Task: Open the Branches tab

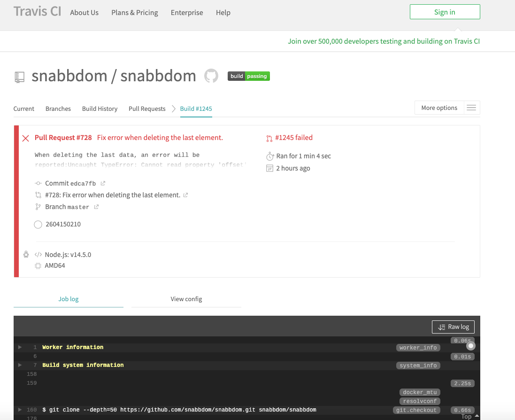Action: click(x=58, y=109)
